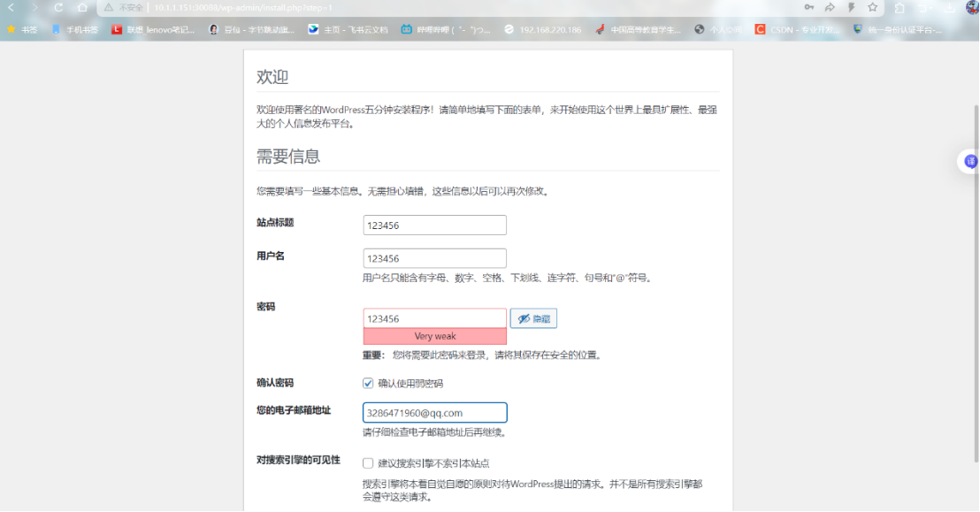Click the browser forward arrow

[34, 7]
